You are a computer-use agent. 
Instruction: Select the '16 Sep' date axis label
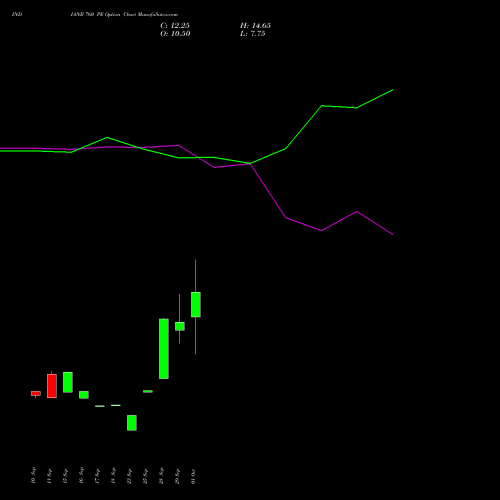81,475
